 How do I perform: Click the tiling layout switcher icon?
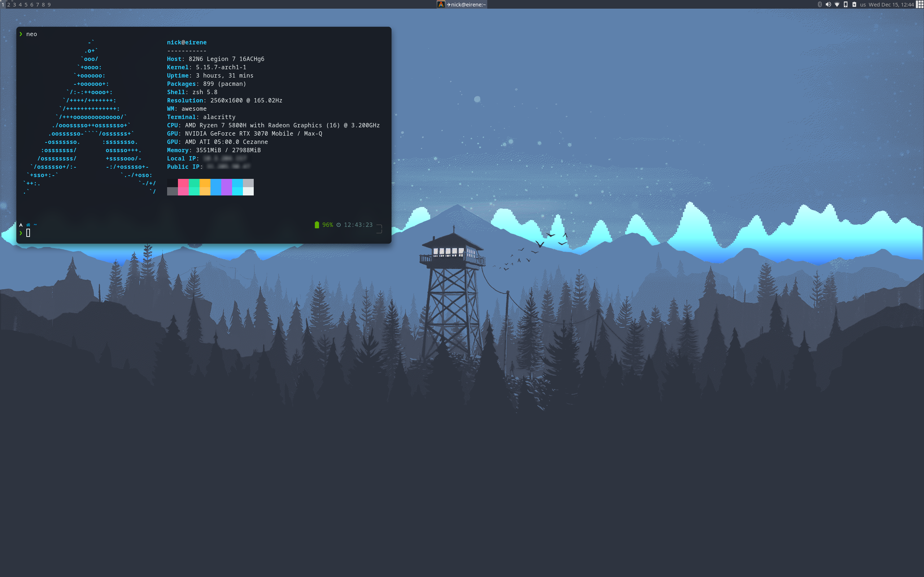click(x=920, y=5)
